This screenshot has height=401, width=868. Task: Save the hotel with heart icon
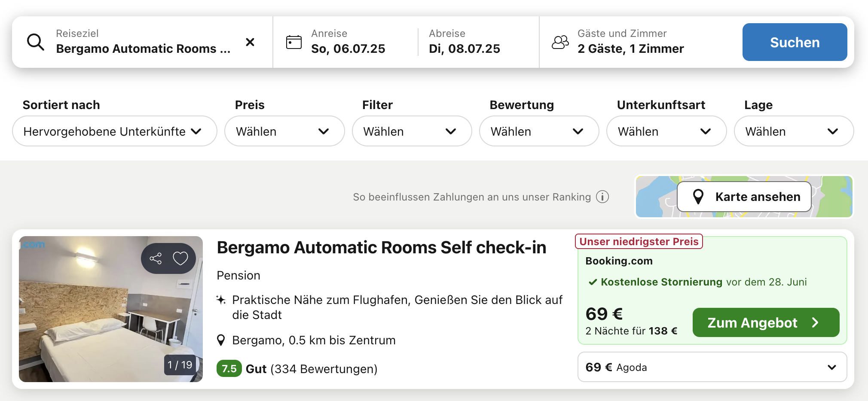(180, 258)
